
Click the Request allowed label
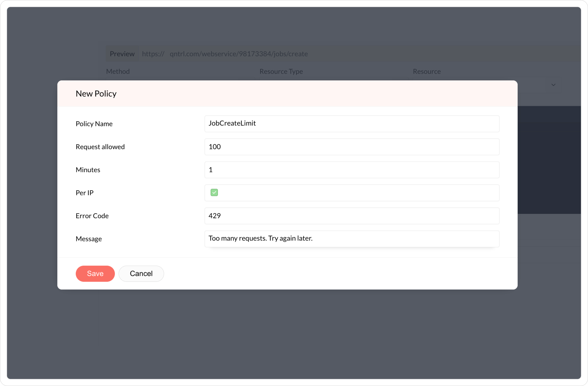[100, 147]
